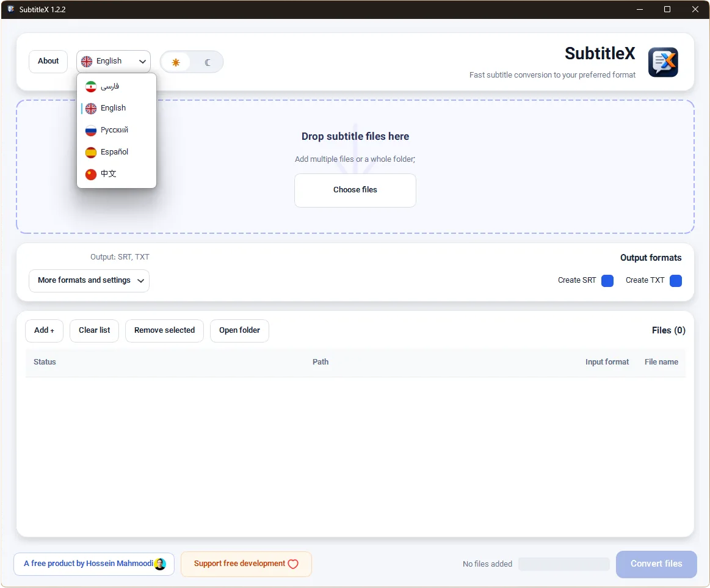Click the File name column header
This screenshot has width=710, height=588.
[661, 362]
